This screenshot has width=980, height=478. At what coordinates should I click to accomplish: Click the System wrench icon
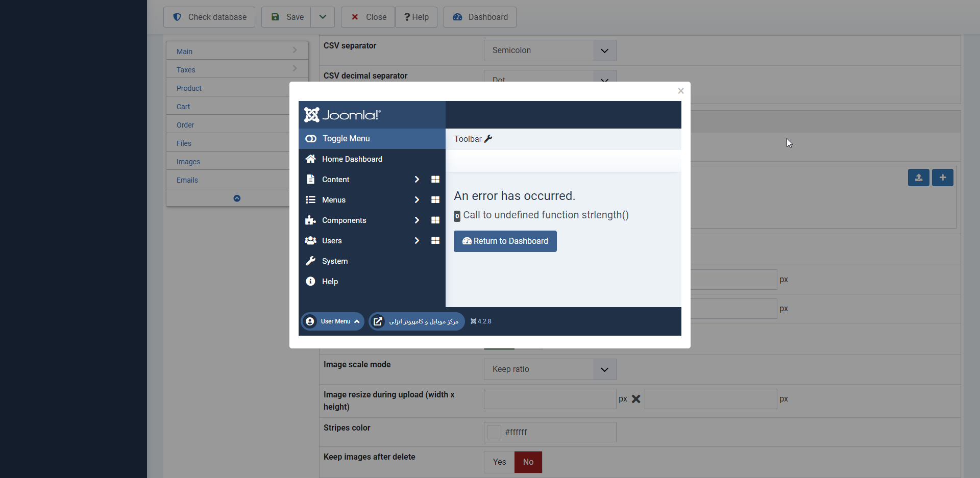pos(310,261)
